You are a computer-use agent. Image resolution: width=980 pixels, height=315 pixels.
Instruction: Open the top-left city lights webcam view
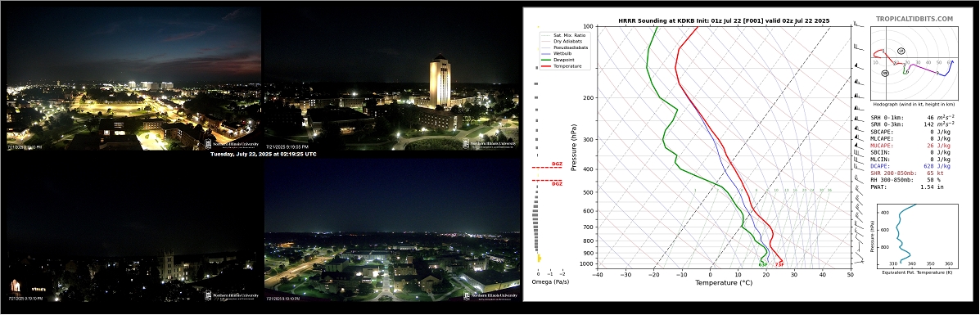point(133,79)
